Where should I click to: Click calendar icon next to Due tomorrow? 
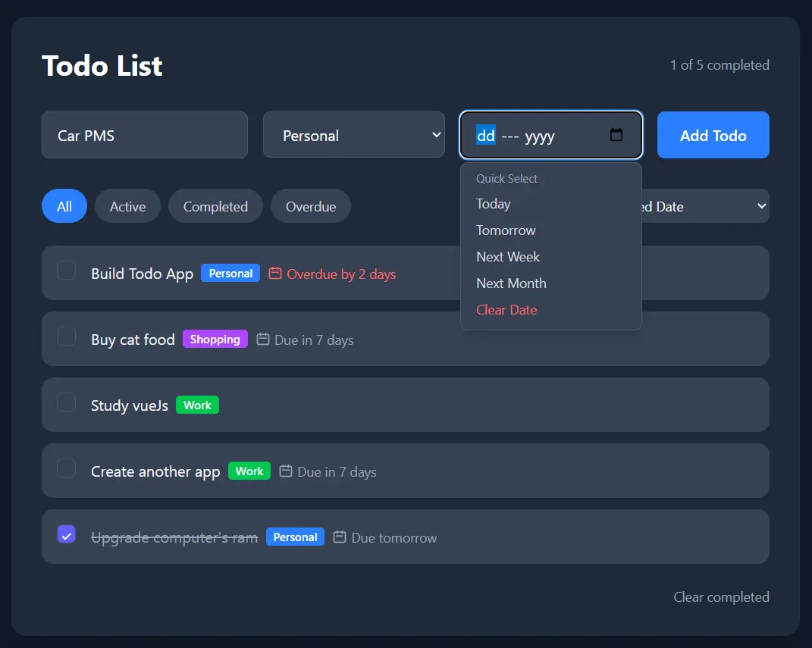340,537
